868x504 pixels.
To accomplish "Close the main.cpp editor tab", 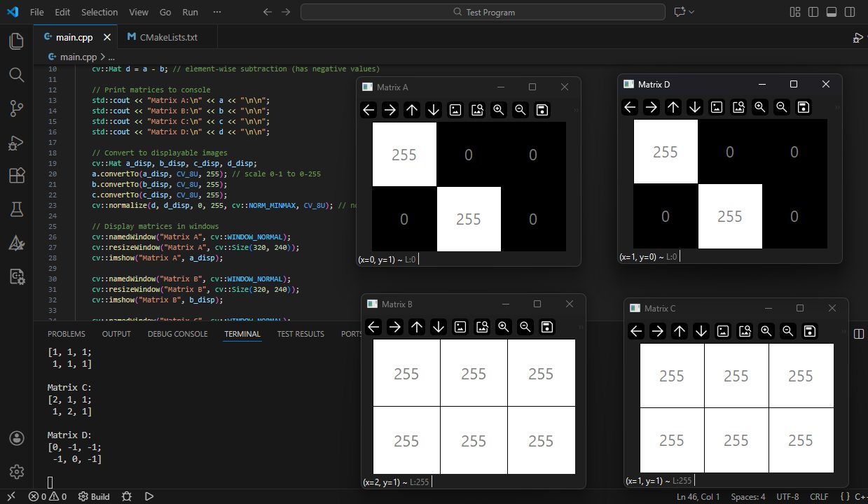I will click(x=107, y=37).
